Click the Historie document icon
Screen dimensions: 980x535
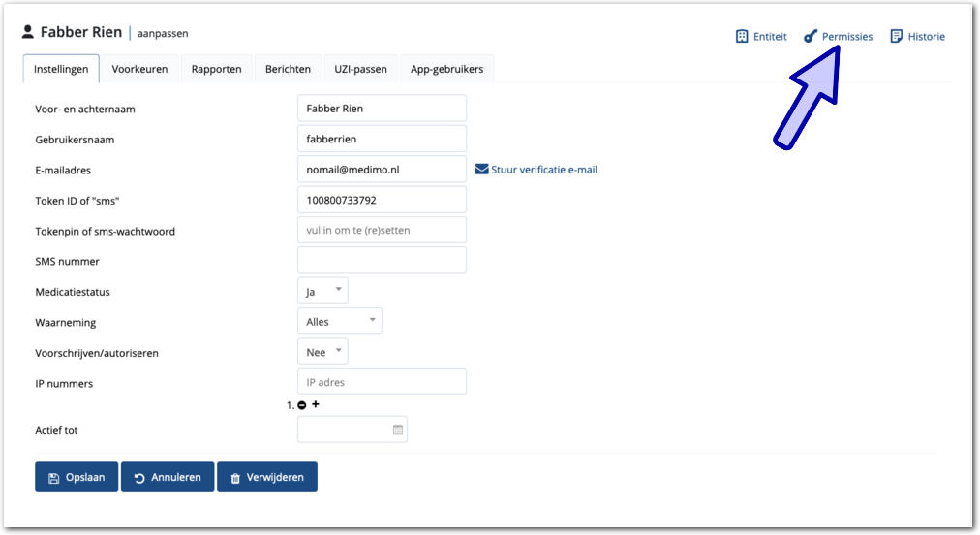click(x=897, y=37)
